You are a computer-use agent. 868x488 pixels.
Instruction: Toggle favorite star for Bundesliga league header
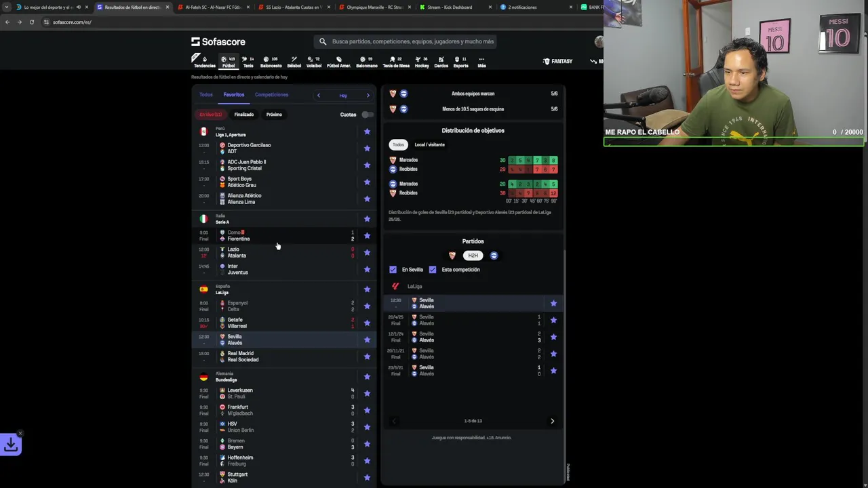point(367,377)
